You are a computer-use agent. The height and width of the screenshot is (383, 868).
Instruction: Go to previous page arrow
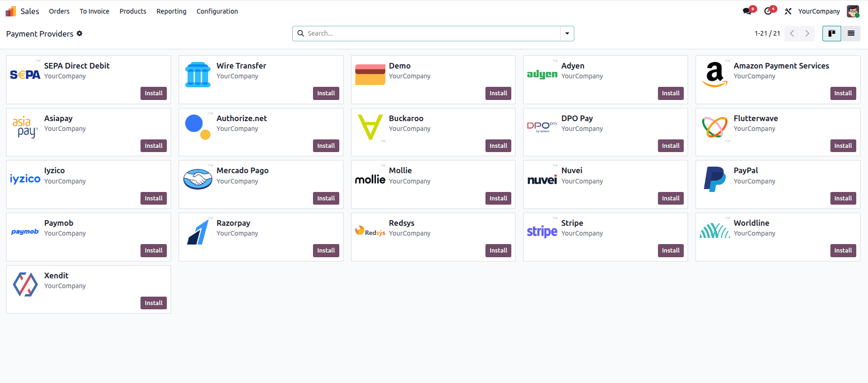[x=792, y=33]
